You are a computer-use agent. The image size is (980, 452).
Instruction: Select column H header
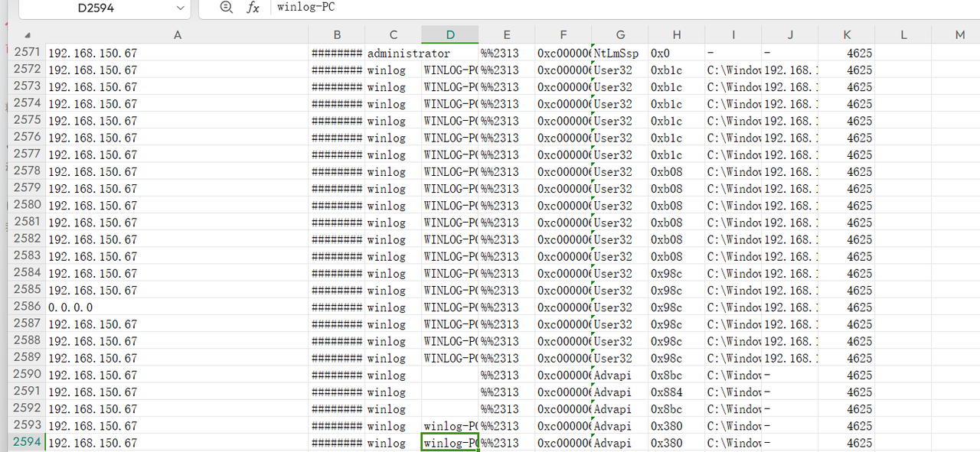coord(677,35)
